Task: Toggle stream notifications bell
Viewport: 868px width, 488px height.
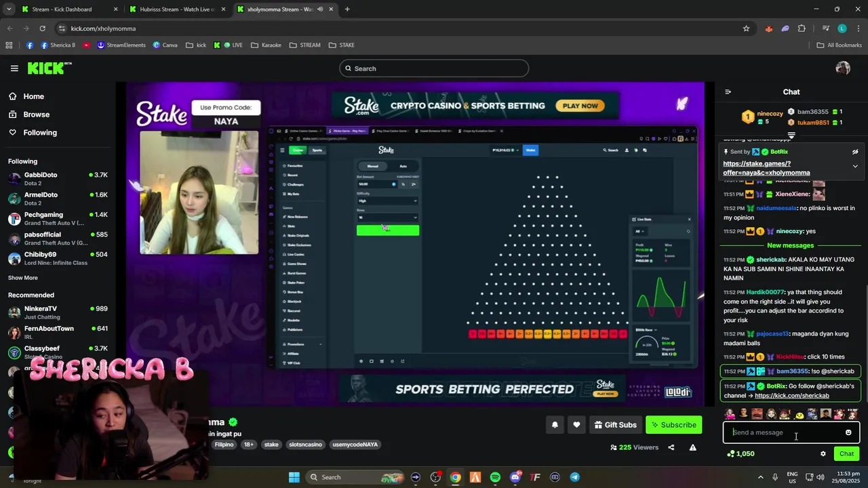Action: [x=555, y=425]
